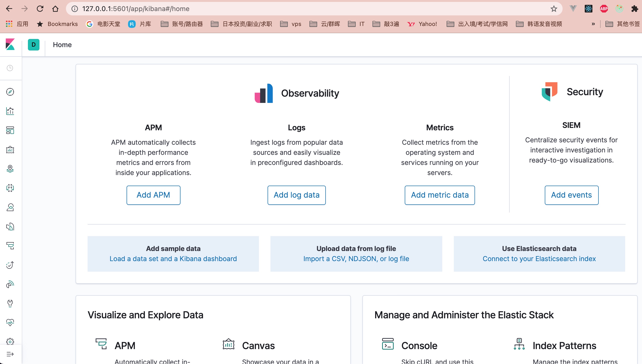The image size is (642, 364).
Task: Open Visualize chart icon in sidebar
Action: tap(10, 111)
